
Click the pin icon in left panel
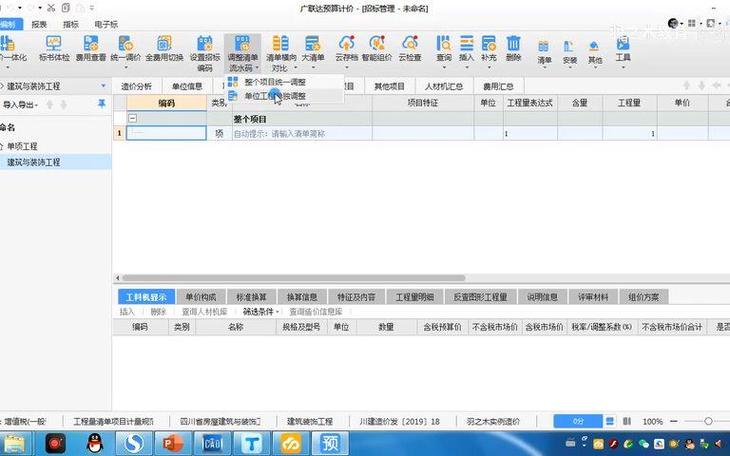click(101, 104)
